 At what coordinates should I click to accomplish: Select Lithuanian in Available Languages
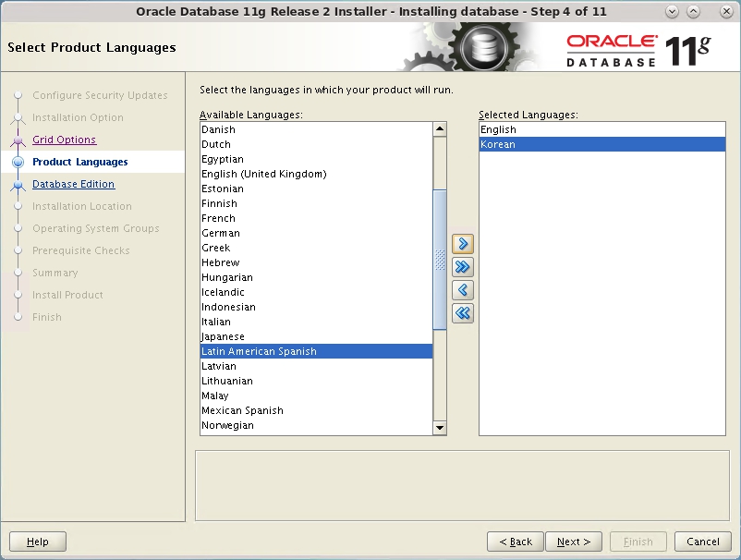pos(316,381)
